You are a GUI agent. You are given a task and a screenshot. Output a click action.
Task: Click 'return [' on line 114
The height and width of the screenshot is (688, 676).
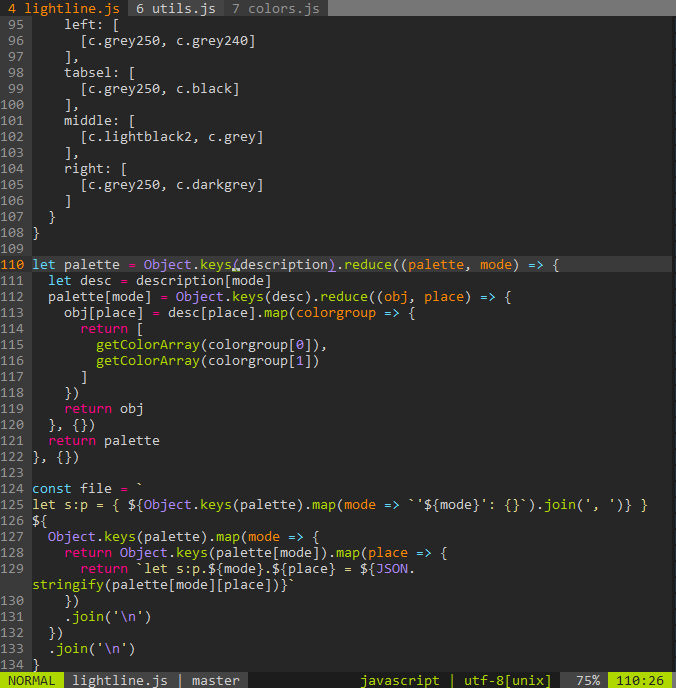[111, 329]
